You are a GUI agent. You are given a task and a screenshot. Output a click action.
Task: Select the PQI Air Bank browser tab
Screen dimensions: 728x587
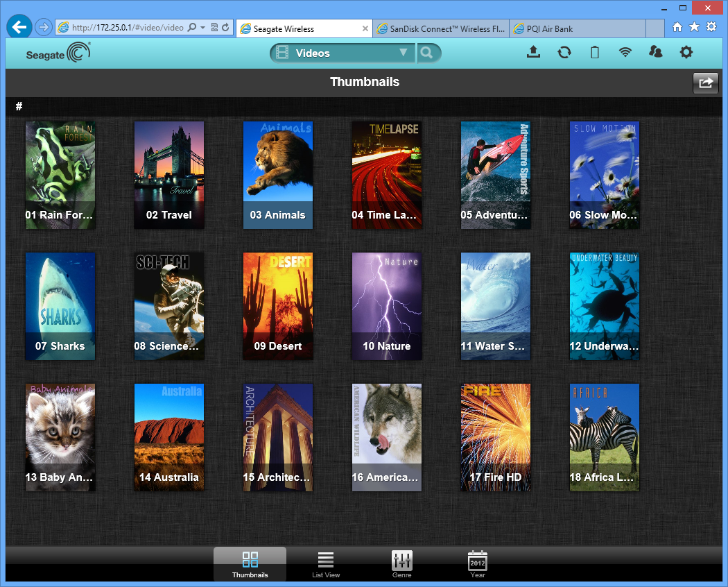point(577,29)
